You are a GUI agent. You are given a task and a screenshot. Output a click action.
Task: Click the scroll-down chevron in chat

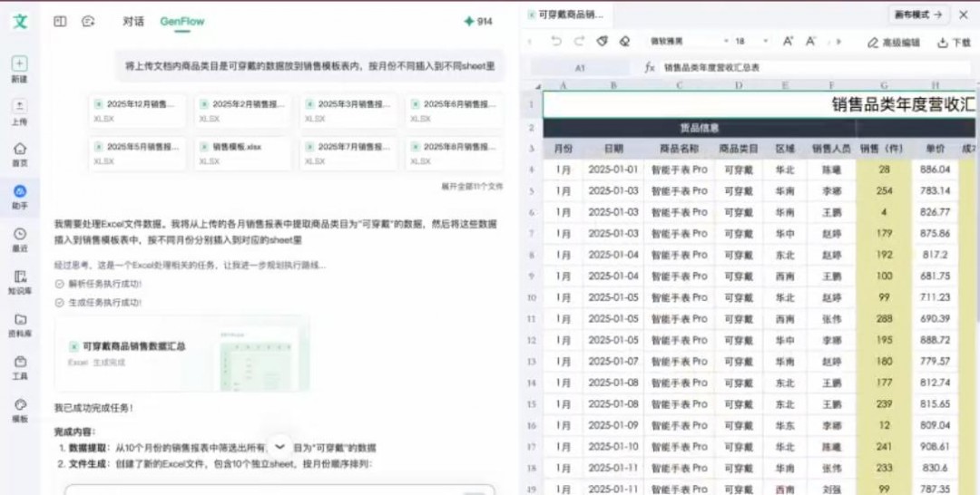[x=279, y=446]
